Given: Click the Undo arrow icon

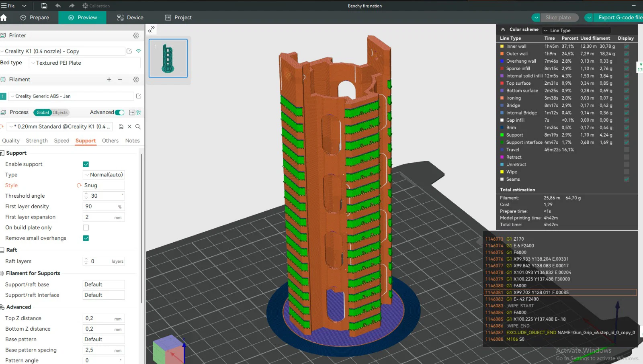Looking at the screenshot, I should coord(58,6).
